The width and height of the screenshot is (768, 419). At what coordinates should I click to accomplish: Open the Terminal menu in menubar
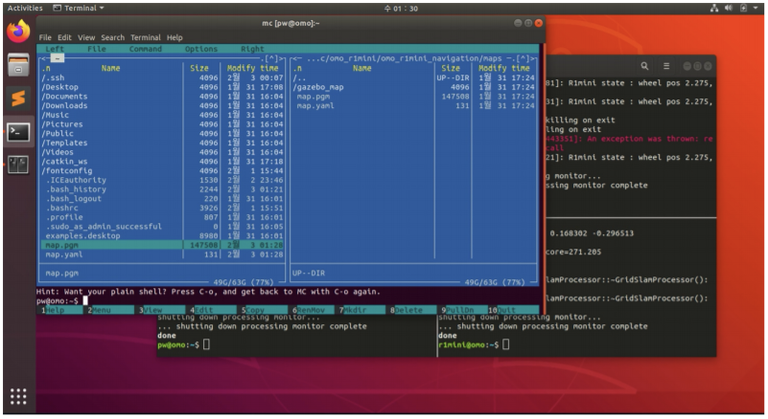(145, 37)
